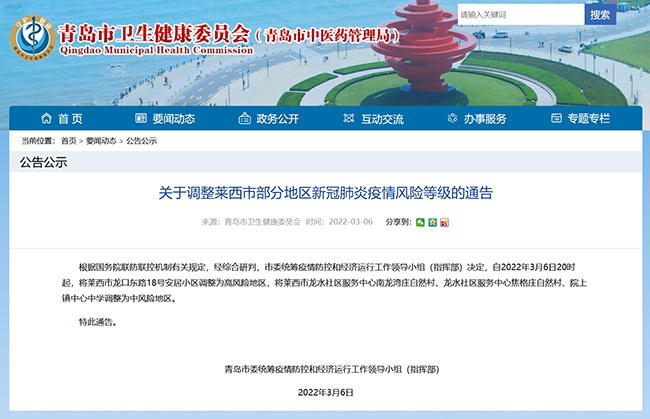This screenshot has width=650, height=419.
Task: Share article via QQ Zone star icon
Action: [x=432, y=222]
